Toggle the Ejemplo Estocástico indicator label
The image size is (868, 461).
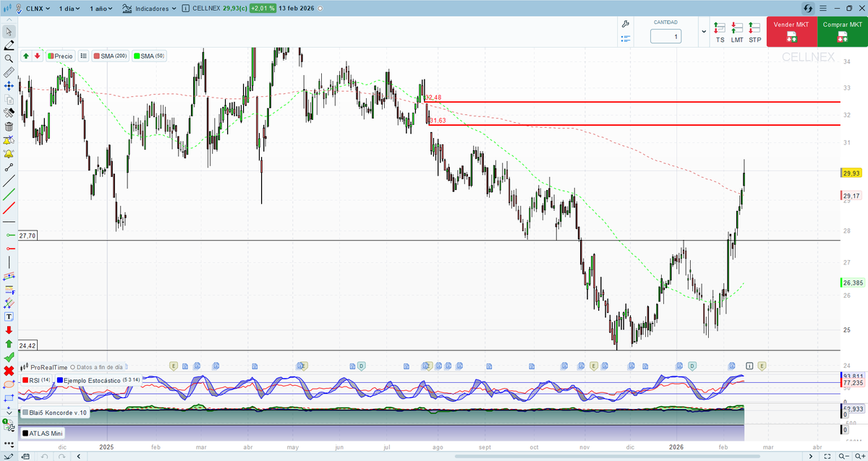click(x=98, y=379)
